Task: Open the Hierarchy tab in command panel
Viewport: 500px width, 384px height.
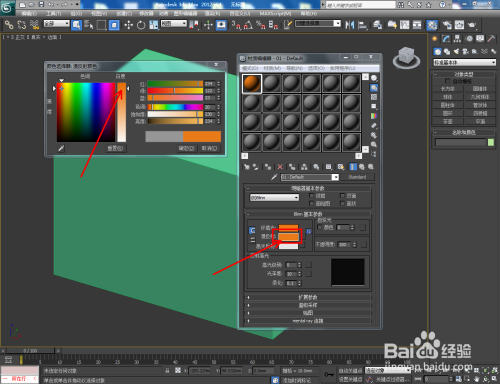Action: (457, 39)
